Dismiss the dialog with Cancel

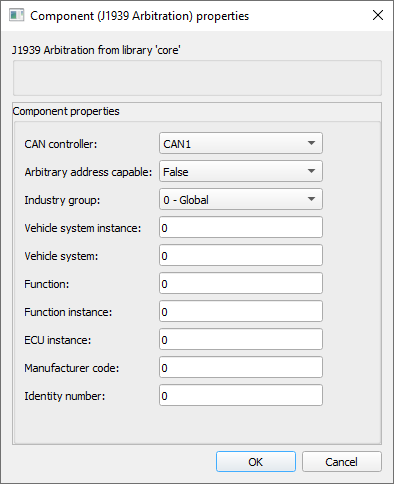point(342,462)
